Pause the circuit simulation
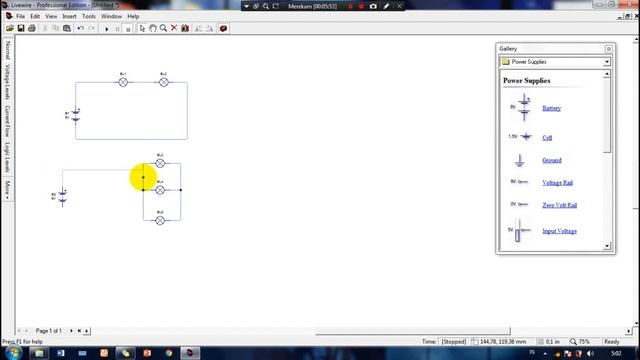The width and height of the screenshot is (640, 360). [x=118, y=29]
